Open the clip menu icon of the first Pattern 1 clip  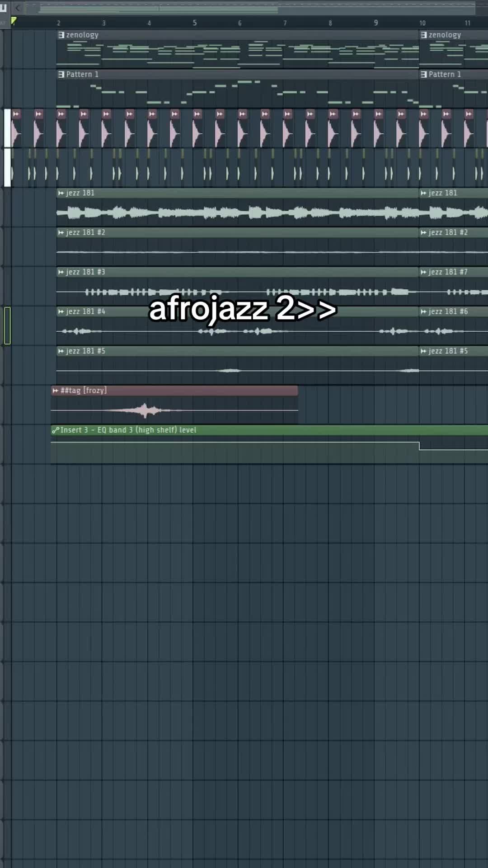point(61,74)
